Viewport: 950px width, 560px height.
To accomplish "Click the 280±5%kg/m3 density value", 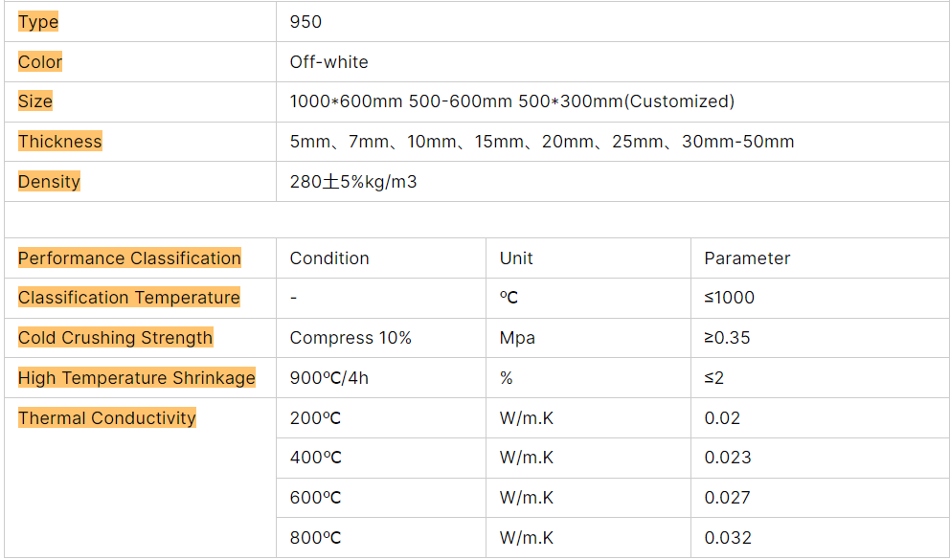I will (x=353, y=182).
